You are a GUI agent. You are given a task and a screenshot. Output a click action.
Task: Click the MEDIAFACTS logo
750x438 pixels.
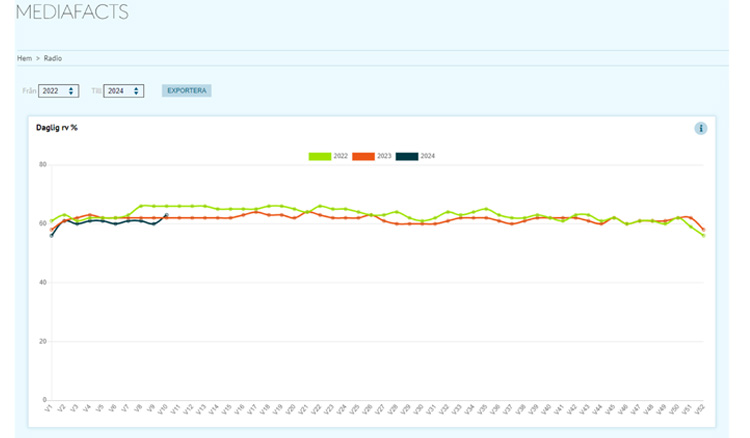coord(72,14)
